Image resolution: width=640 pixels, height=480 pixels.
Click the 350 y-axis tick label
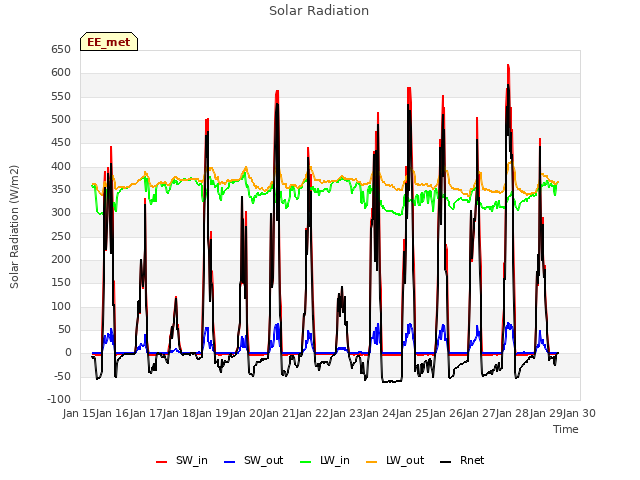coord(61,189)
